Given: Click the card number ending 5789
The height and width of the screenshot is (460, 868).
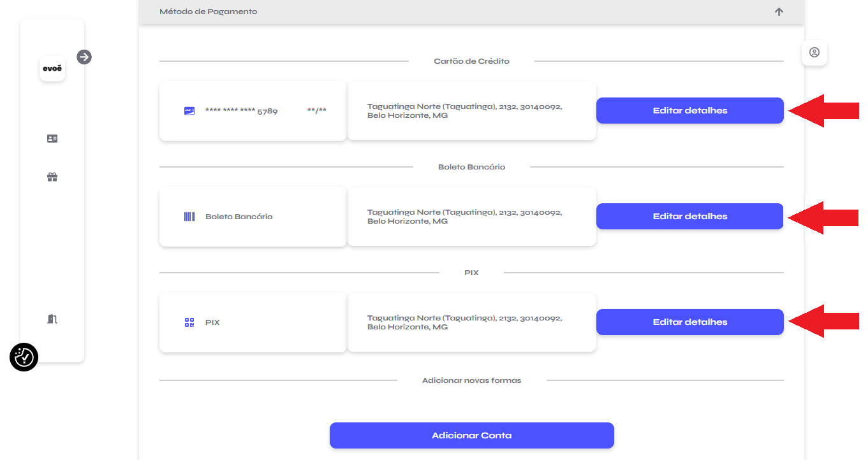Looking at the screenshot, I should click(241, 111).
